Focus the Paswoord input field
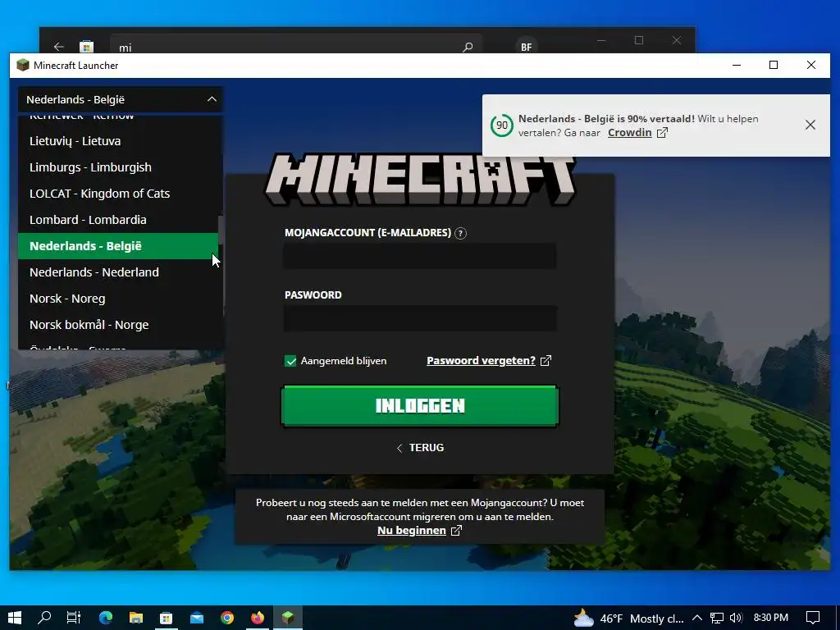840x630 pixels. click(x=420, y=318)
